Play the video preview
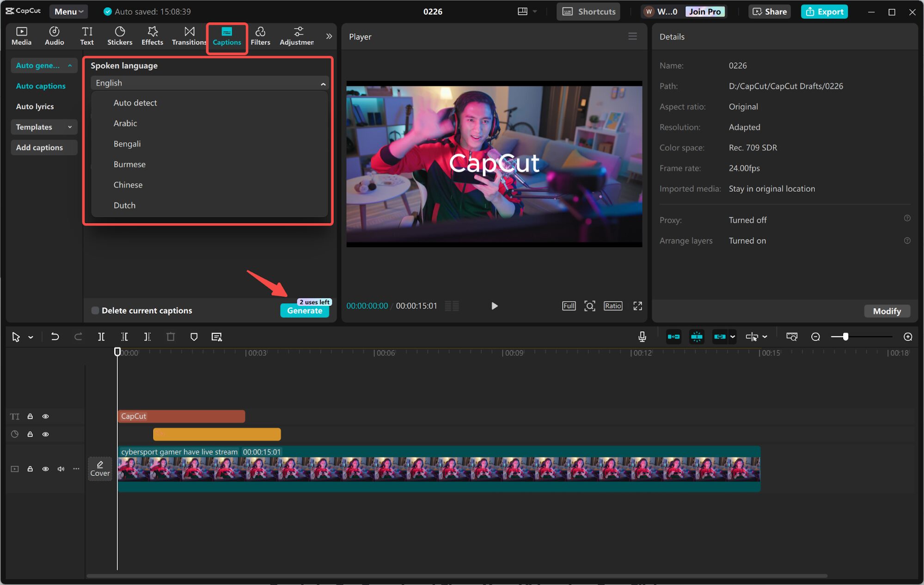 tap(494, 306)
